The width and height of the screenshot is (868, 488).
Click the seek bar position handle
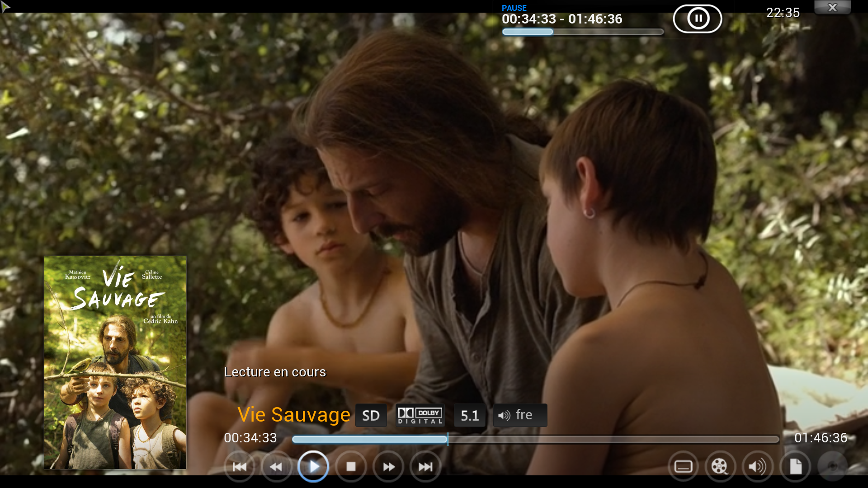click(448, 439)
